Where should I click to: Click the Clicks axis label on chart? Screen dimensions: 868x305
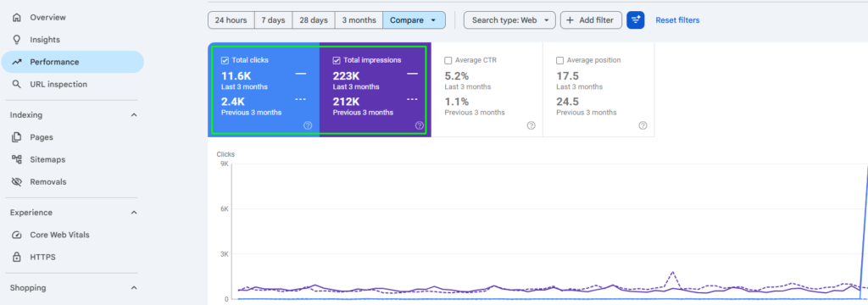(x=225, y=154)
